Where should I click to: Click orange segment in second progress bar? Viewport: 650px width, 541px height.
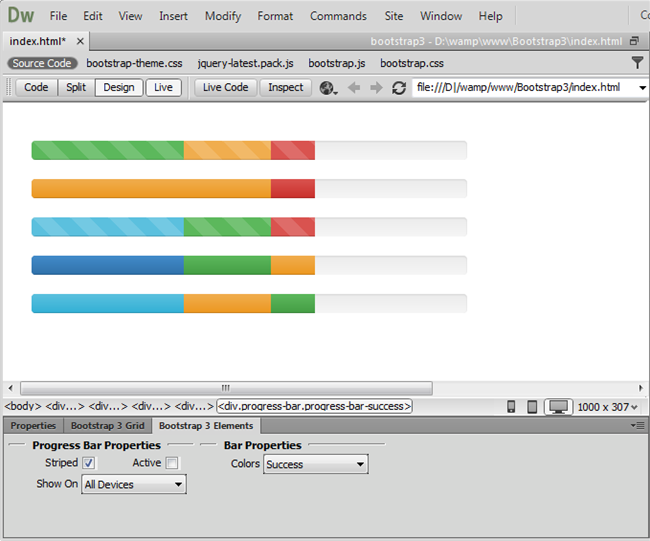pyautogui.click(x=151, y=189)
